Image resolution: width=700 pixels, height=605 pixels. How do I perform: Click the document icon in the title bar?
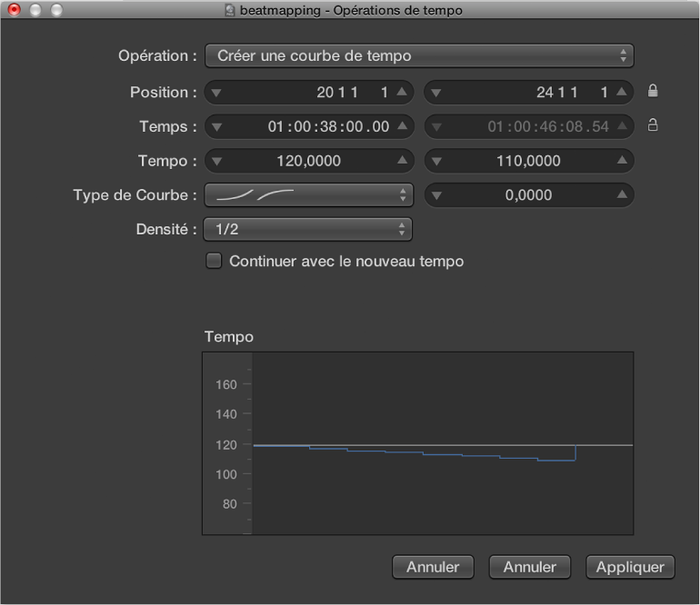pyautogui.click(x=230, y=10)
